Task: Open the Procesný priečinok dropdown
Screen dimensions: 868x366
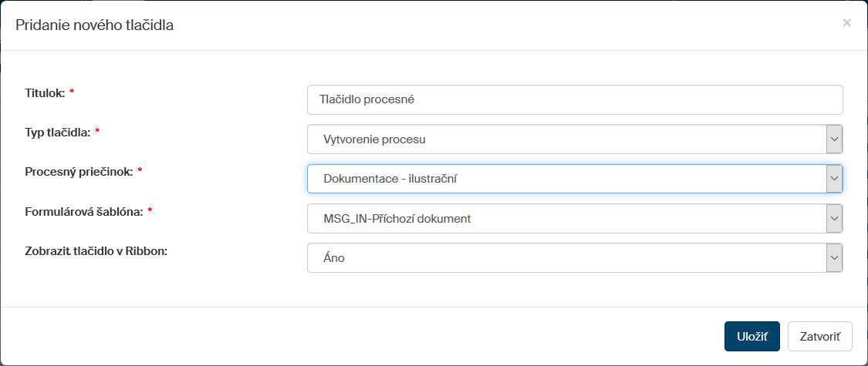Action: click(566, 179)
